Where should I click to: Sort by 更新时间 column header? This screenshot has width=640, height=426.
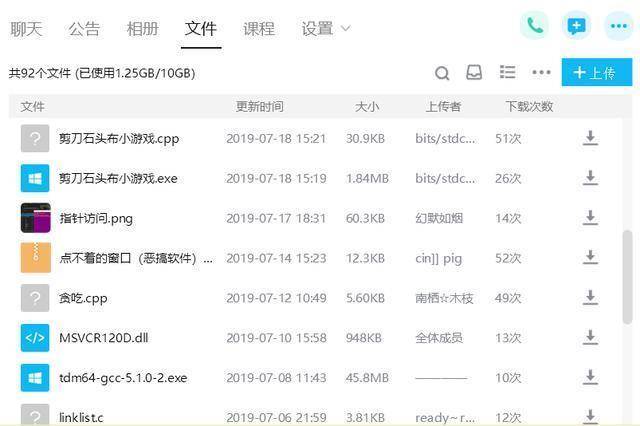coord(260,106)
